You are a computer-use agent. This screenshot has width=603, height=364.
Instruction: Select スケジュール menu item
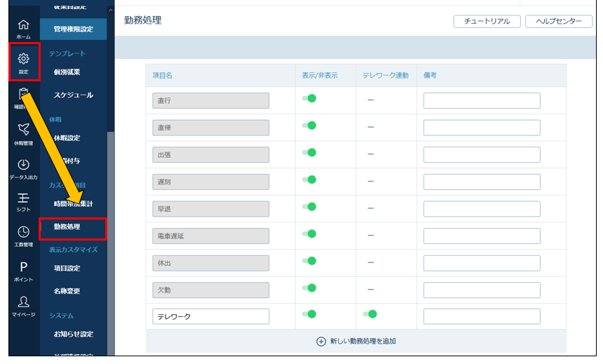73,95
